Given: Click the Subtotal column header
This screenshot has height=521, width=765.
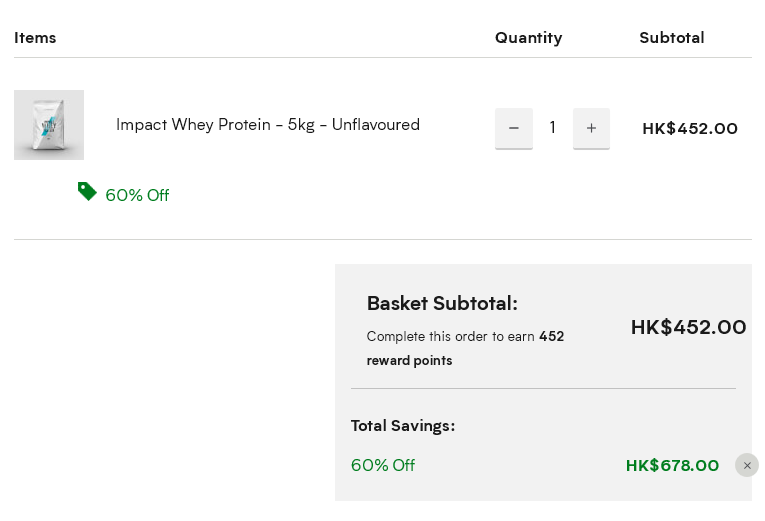Looking at the screenshot, I should click(672, 38).
